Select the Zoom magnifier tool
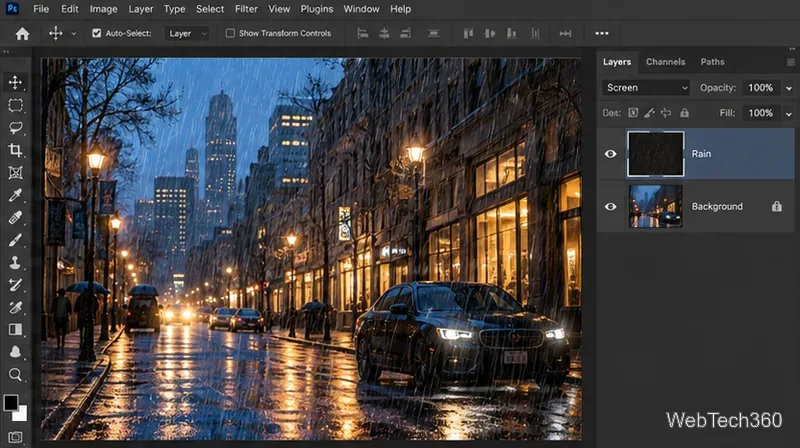 (15, 375)
